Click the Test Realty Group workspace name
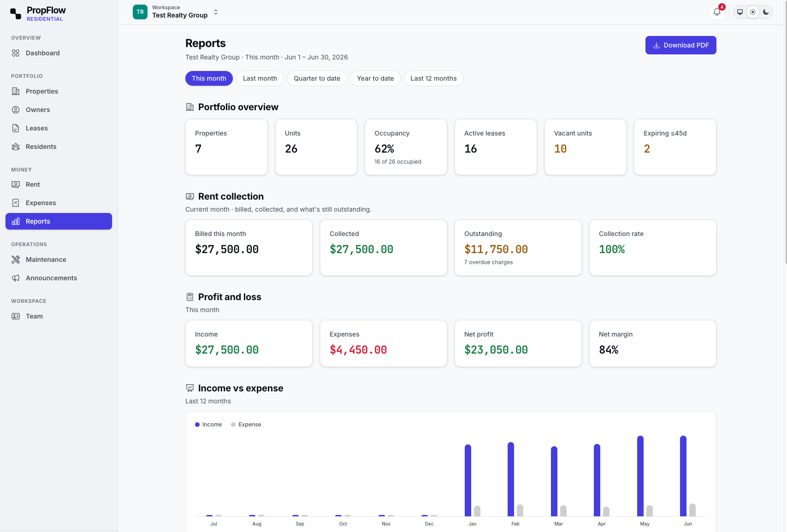 pyautogui.click(x=180, y=15)
